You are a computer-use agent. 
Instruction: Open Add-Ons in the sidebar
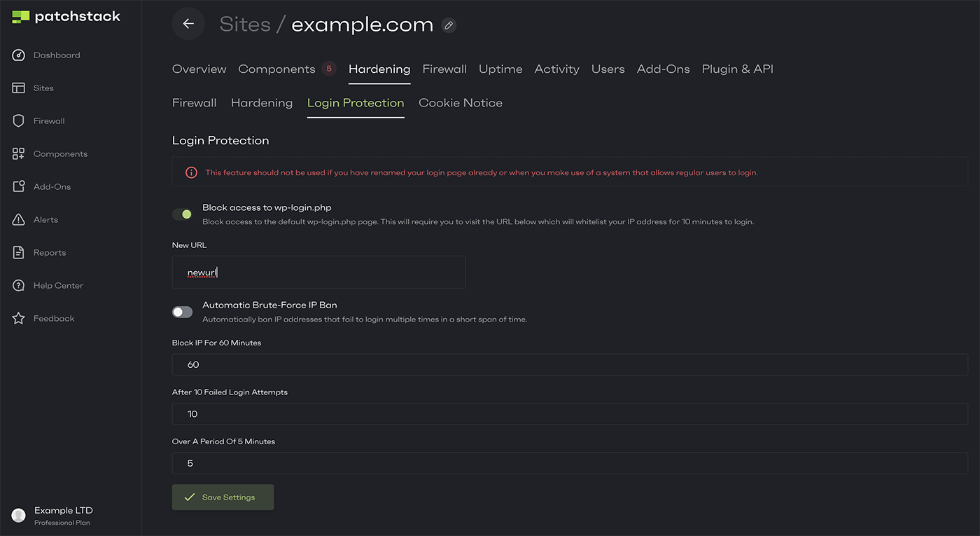pos(52,186)
